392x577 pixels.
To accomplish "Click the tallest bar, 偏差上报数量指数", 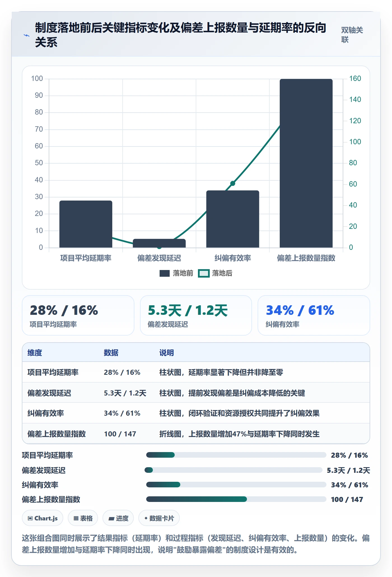I will (306, 163).
